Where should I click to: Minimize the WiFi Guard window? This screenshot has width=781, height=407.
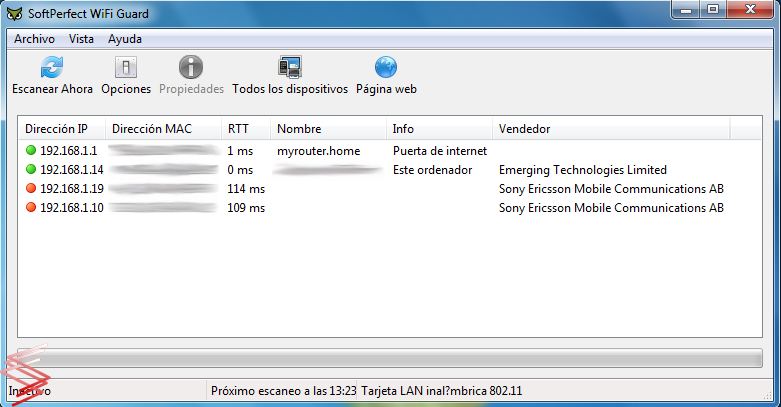686,9
